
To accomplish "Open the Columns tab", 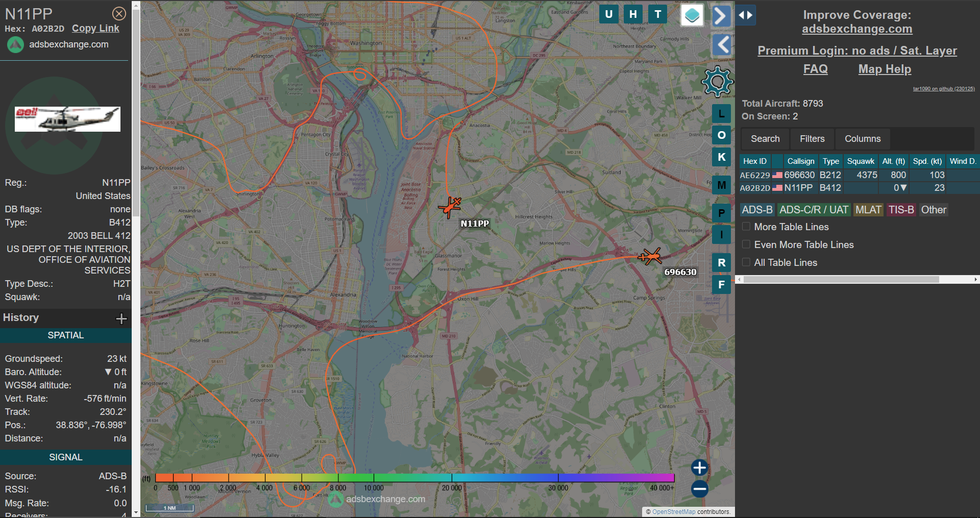I will [863, 139].
